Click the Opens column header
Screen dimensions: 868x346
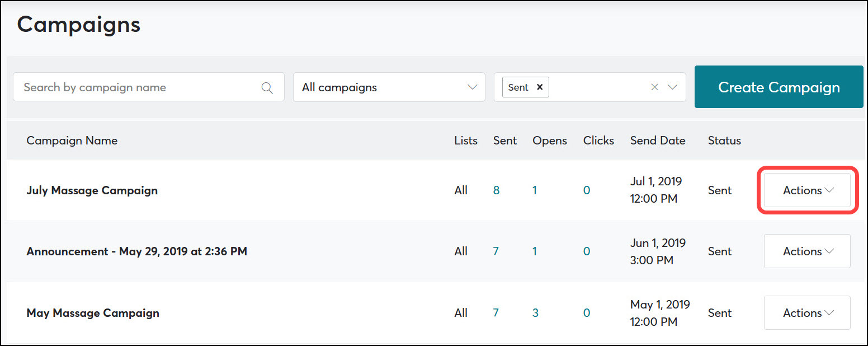(x=549, y=141)
